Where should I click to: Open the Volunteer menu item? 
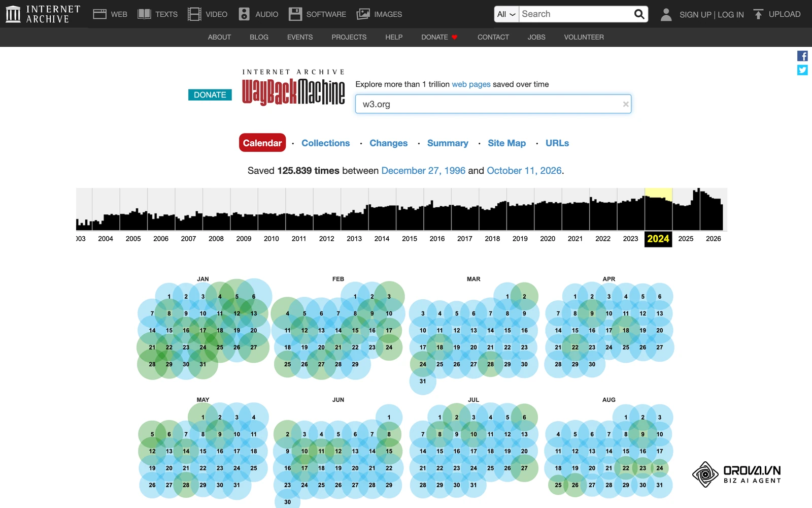click(584, 37)
